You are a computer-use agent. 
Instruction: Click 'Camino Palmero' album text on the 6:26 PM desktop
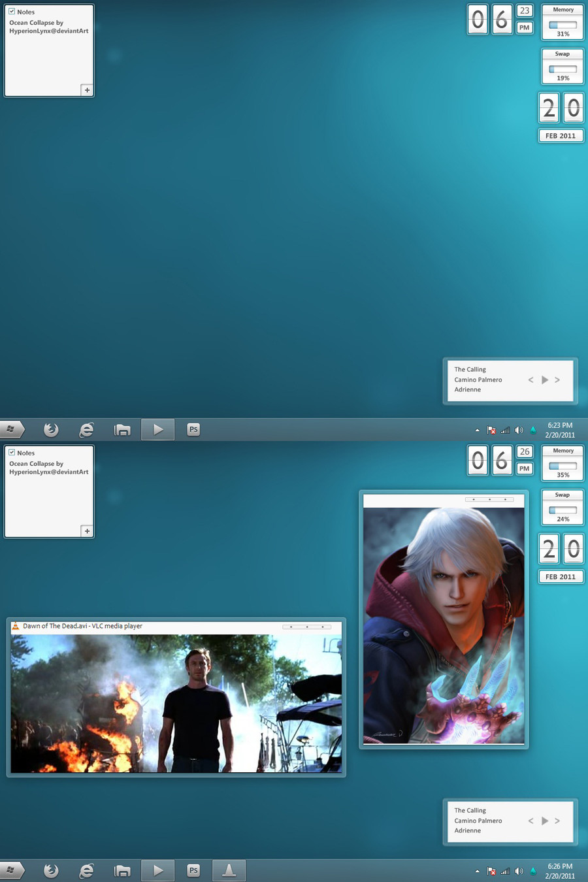point(478,821)
